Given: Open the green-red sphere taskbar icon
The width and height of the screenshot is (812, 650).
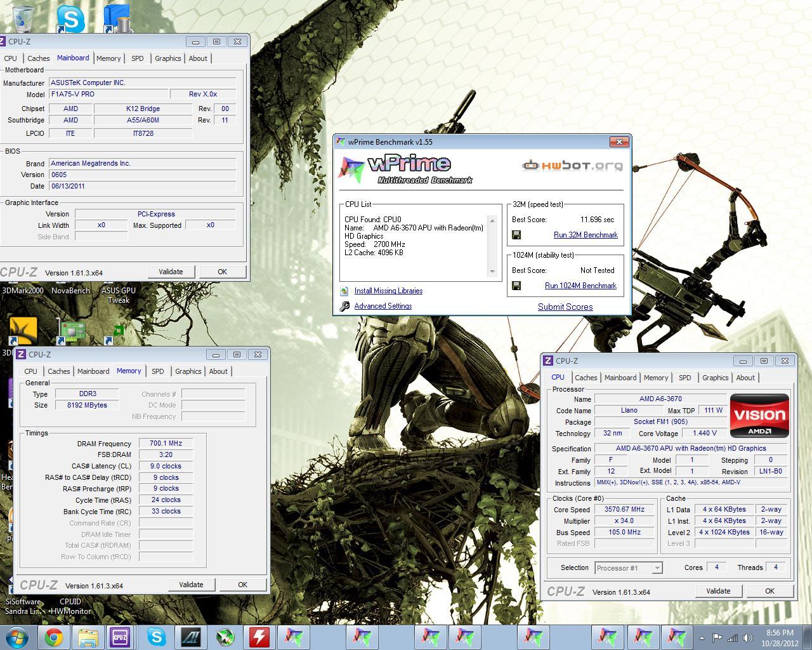Looking at the screenshot, I should [x=225, y=637].
